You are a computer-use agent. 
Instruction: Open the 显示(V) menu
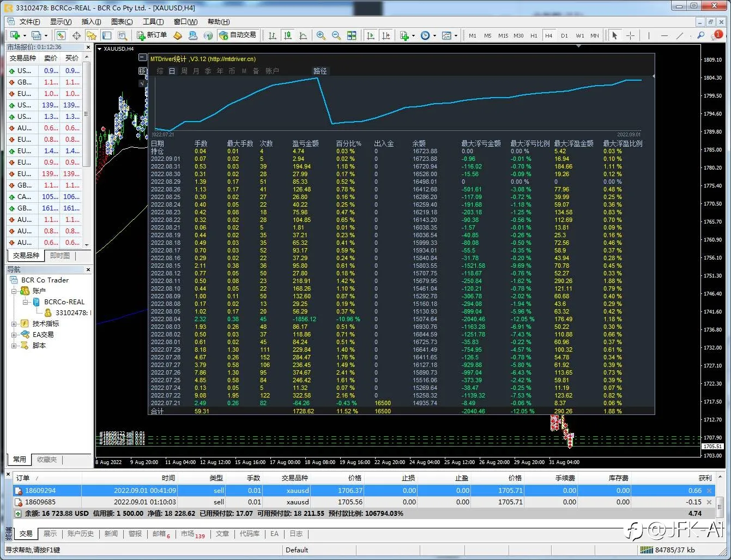click(x=61, y=22)
